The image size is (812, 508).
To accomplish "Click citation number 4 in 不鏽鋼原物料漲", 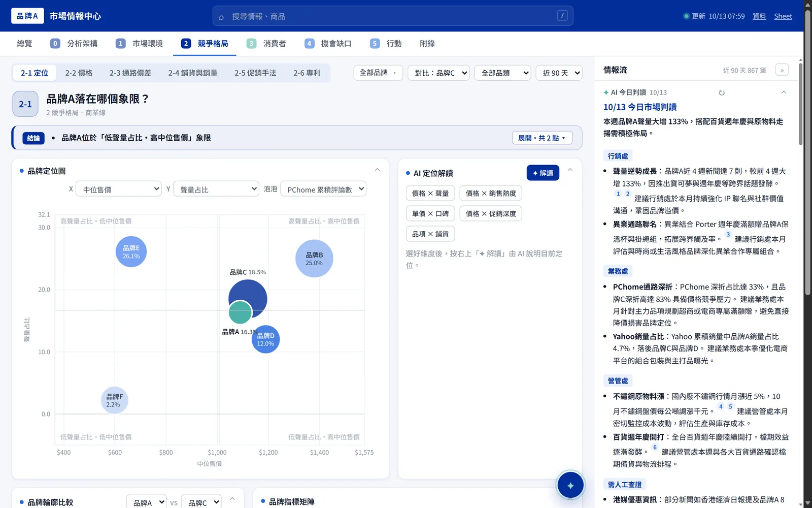I will coord(721,407).
